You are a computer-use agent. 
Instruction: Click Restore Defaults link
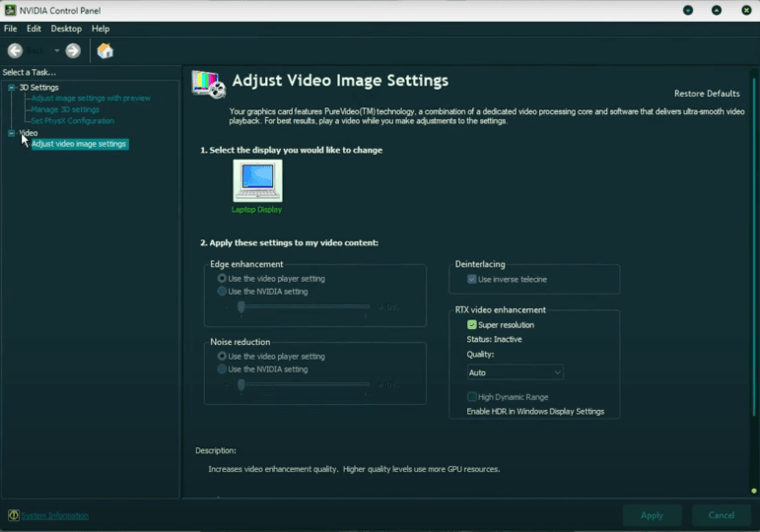point(706,94)
